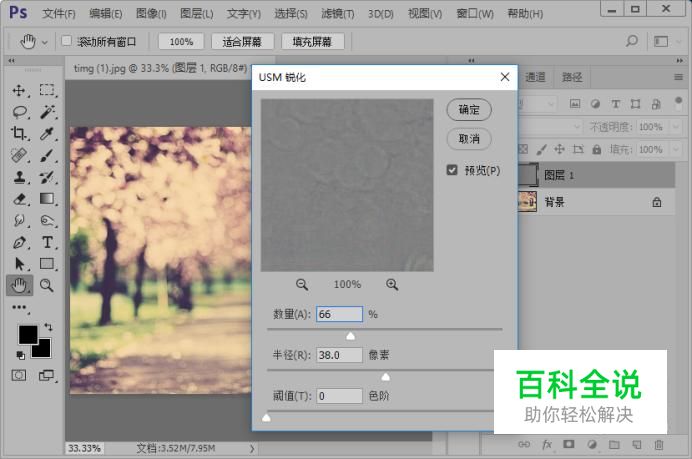Screen dimensions: 692x459
Task: Select the Eraser tool
Action: pyautogui.click(x=19, y=199)
